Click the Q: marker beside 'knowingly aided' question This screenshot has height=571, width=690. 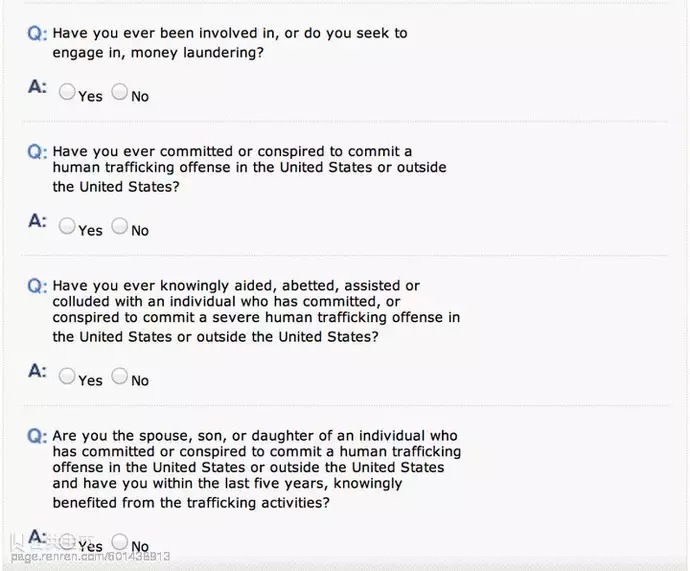37,286
